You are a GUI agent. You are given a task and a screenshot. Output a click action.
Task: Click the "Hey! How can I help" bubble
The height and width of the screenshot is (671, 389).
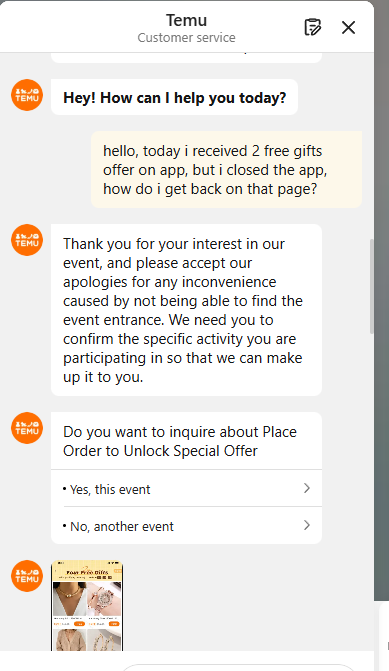pos(174,97)
